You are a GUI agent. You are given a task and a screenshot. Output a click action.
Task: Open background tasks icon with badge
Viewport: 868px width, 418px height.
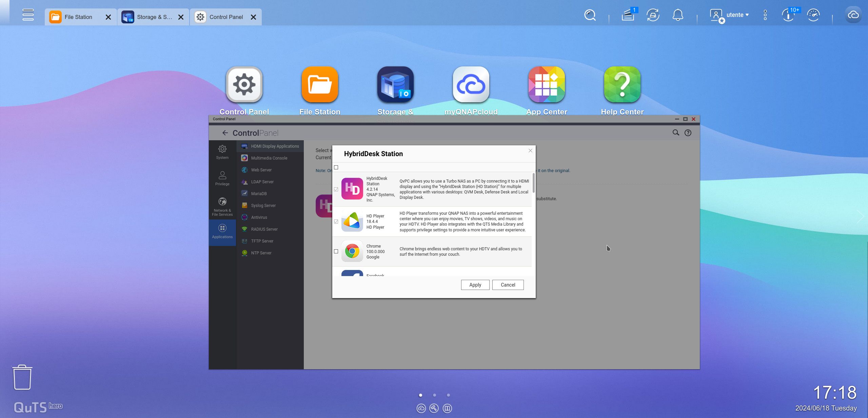(x=628, y=15)
